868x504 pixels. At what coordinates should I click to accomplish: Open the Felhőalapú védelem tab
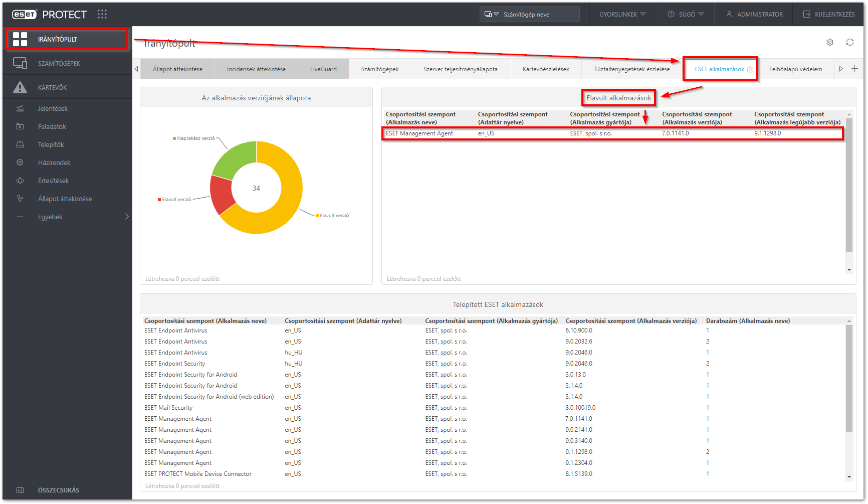pos(797,69)
